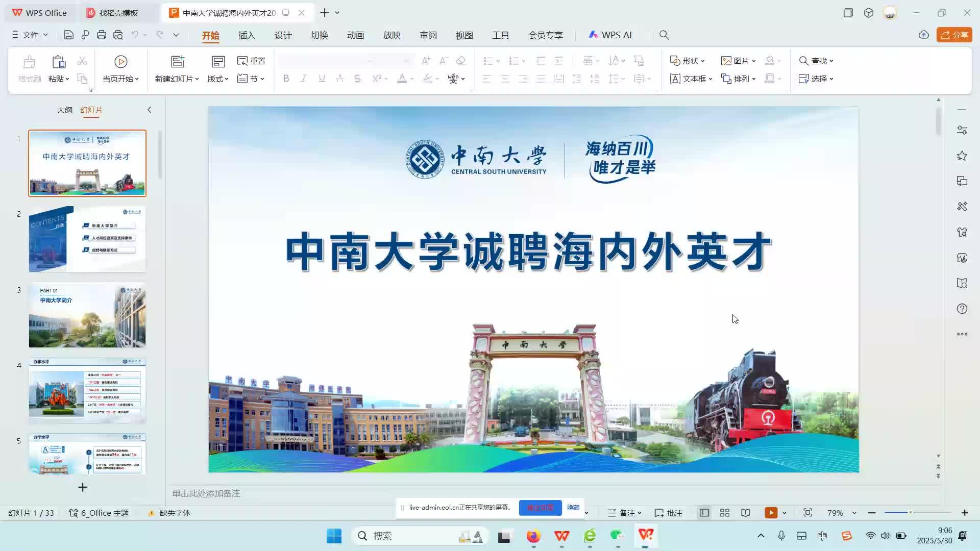Collapse the slide thumbnail panel chevron
The width and height of the screenshot is (980, 551).
(x=149, y=110)
